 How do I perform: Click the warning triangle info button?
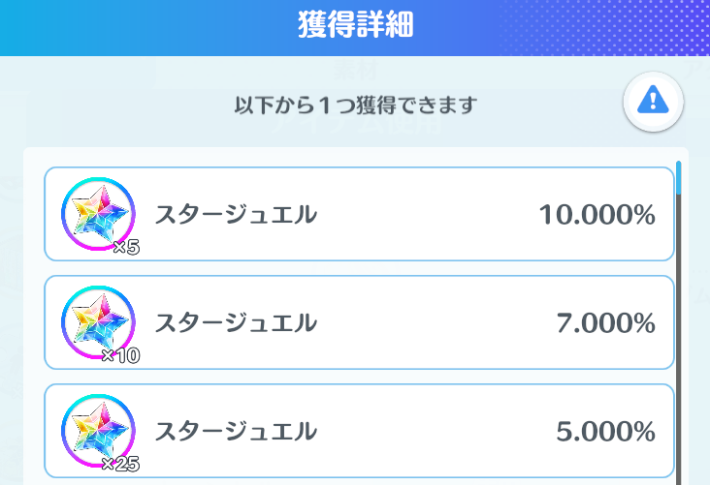(653, 100)
